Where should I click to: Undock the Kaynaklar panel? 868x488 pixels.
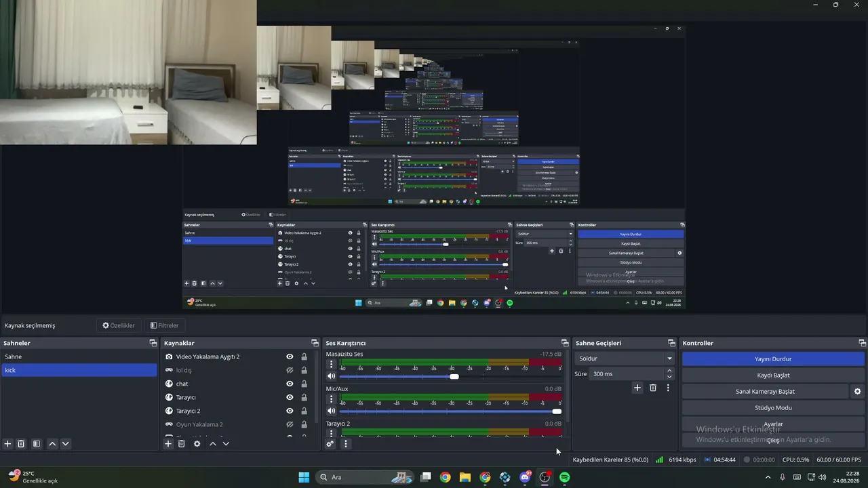coord(315,343)
